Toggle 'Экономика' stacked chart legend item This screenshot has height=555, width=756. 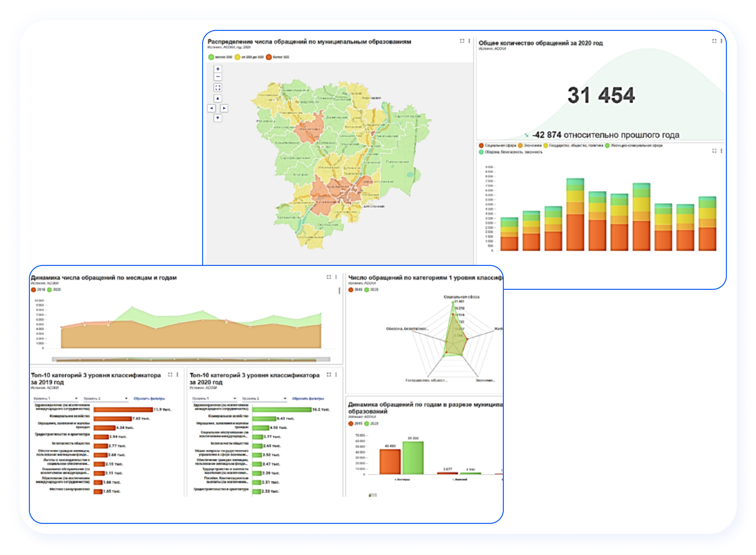(530, 145)
